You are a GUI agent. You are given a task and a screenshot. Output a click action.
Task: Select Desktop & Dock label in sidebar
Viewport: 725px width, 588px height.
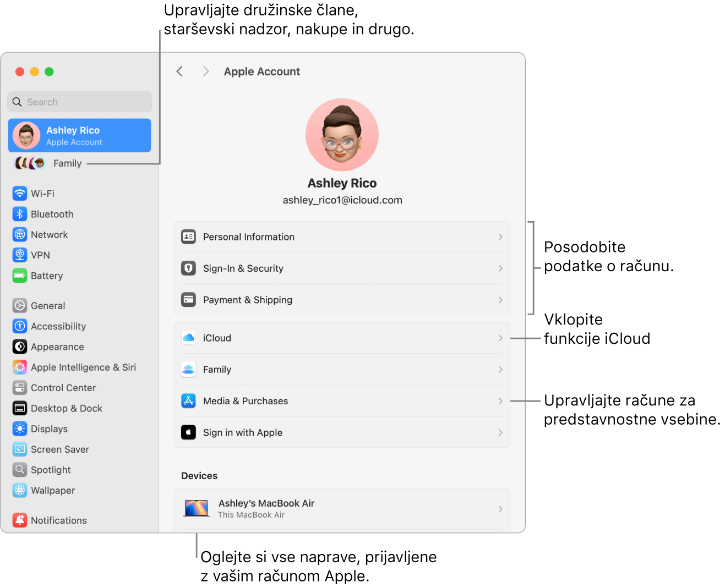[x=67, y=408]
